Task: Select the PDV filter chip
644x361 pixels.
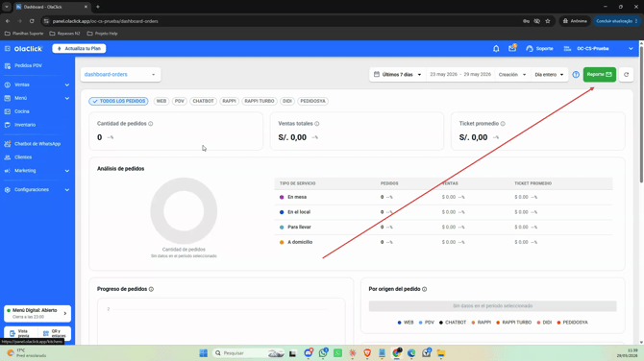Action: click(x=180, y=101)
